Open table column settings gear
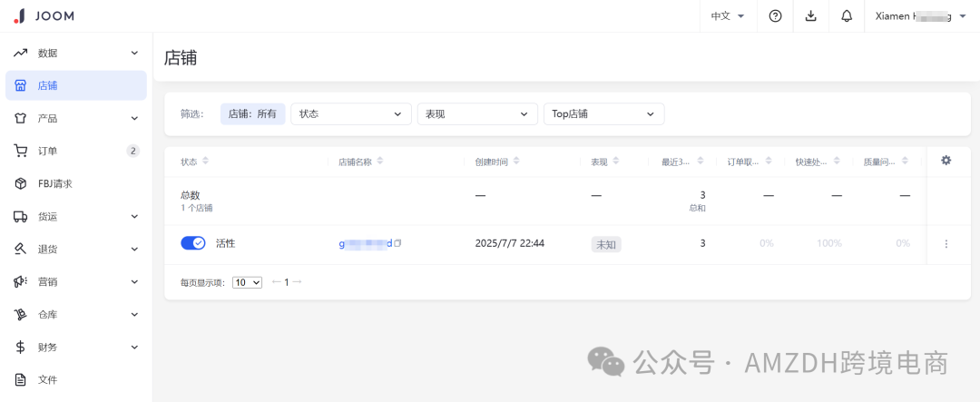This screenshot has height=402, width=980. point(946,161)
